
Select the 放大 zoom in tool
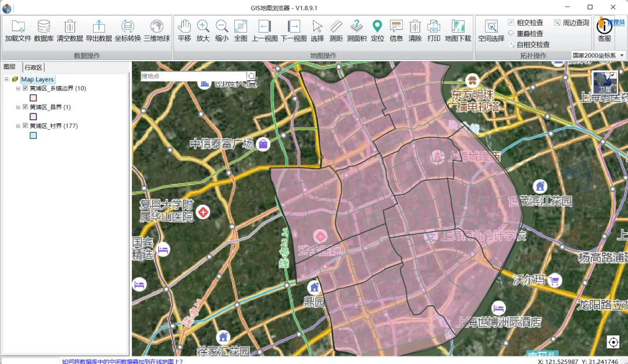coord(203,30)
